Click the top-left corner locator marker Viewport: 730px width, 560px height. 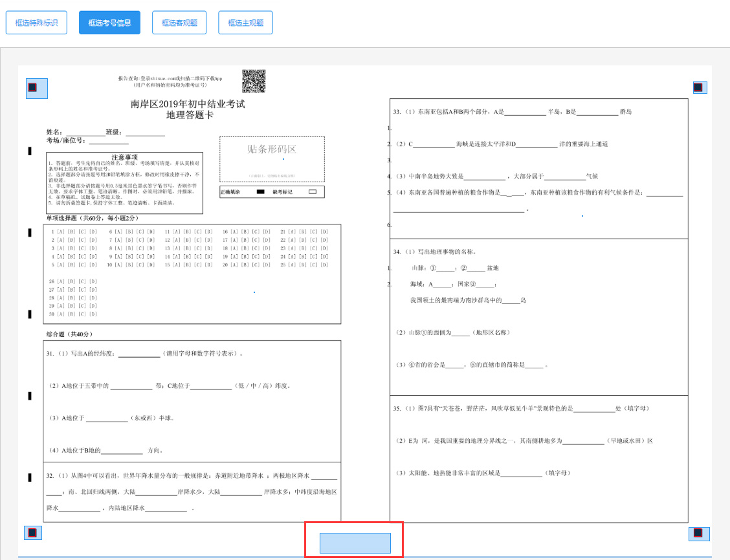tap(33, 87)
